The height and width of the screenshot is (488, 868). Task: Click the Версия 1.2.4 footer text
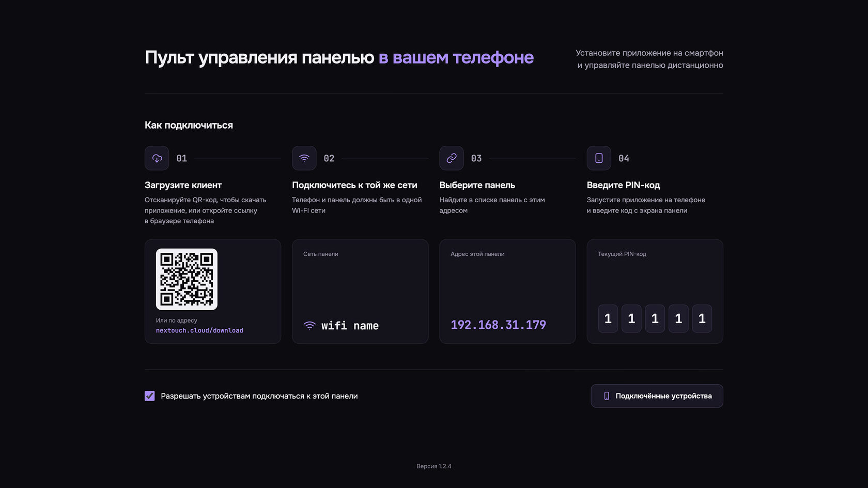pos(434,466)
